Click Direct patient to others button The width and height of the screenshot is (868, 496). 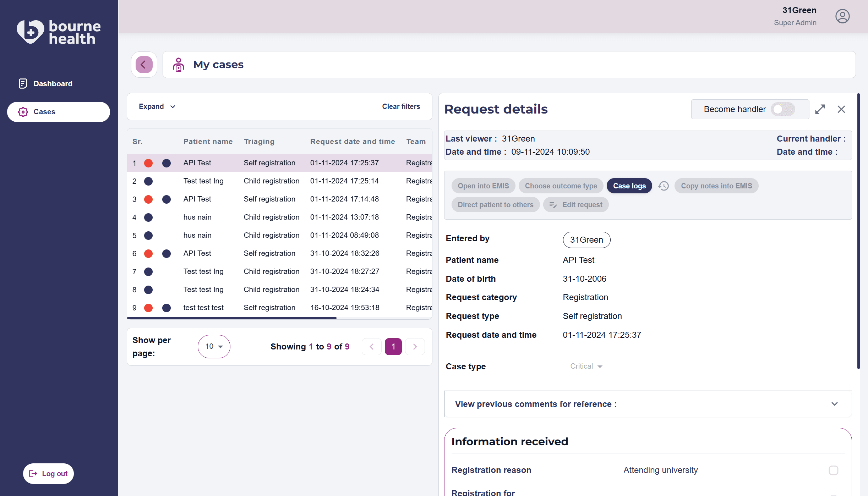[x=495, y=205]
